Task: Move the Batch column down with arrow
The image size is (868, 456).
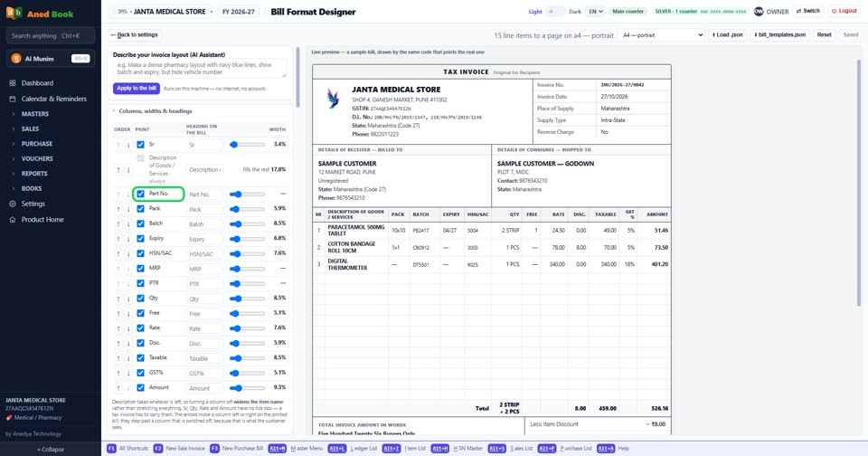Action: pos(127,223)
